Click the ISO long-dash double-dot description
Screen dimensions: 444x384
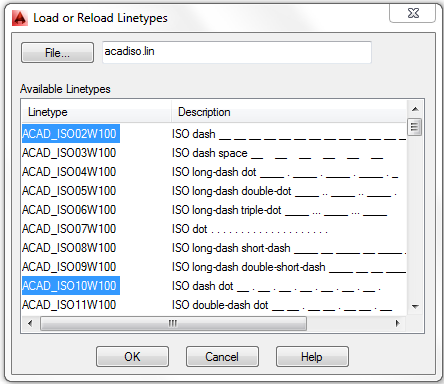pos(284,191)
